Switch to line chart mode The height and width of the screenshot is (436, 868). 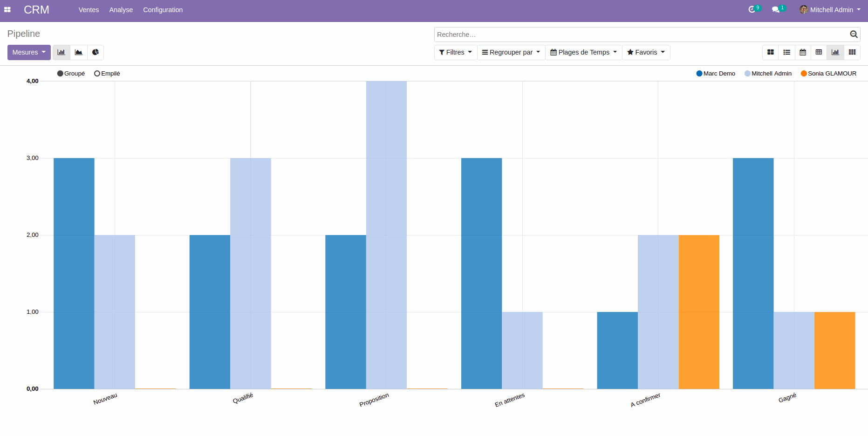pyautogui.click(x=79, y=52)
